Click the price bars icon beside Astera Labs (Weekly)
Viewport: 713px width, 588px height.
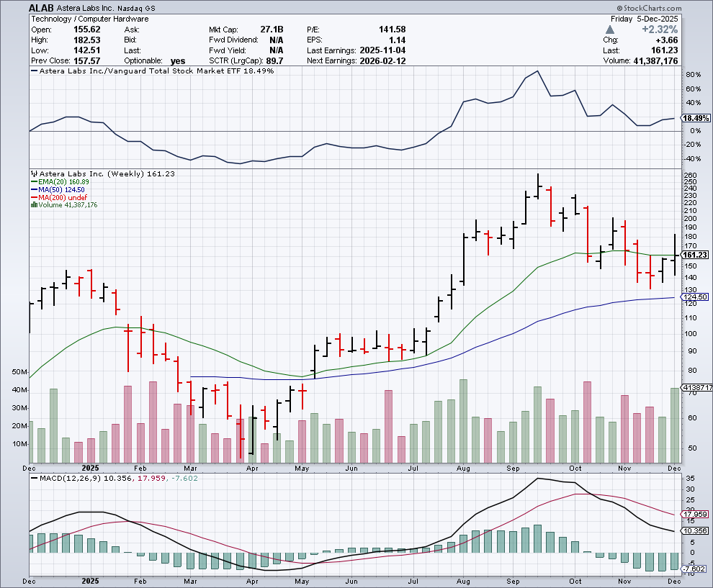click(x=32, y=174)
